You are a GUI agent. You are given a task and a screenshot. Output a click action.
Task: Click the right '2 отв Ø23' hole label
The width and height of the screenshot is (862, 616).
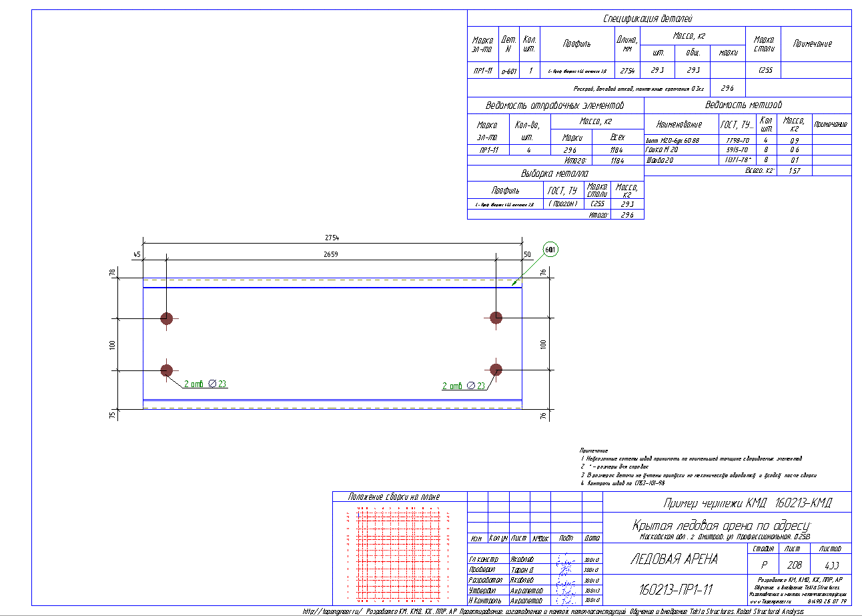click(464, 386)
